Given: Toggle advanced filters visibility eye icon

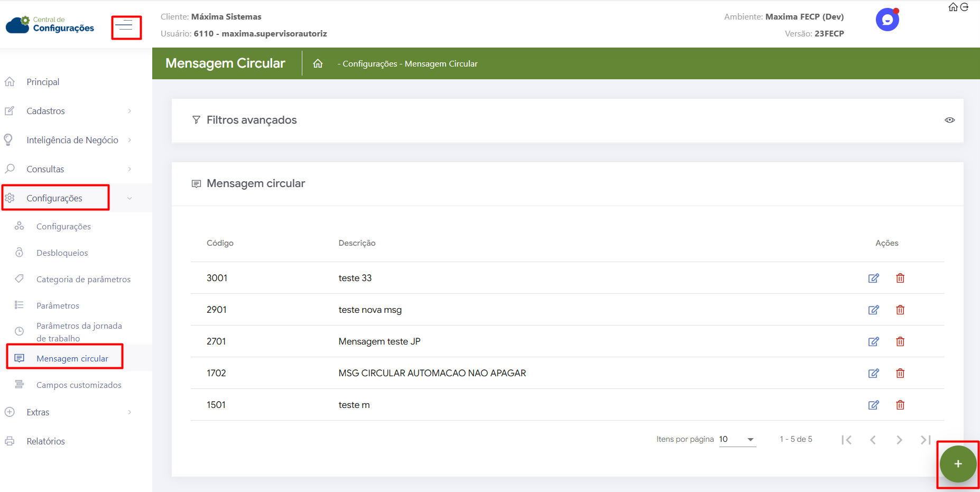Looking at the screenshot, I should 949,120.
